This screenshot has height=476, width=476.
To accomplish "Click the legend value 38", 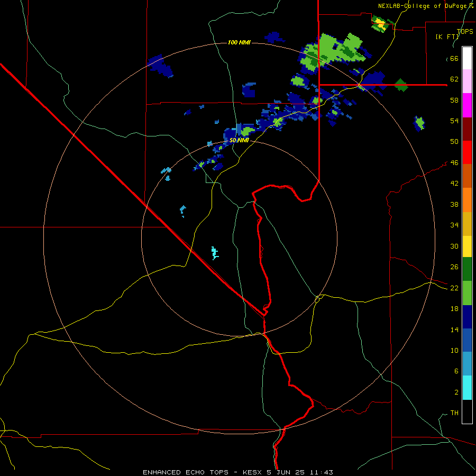I will coord(454,204).
